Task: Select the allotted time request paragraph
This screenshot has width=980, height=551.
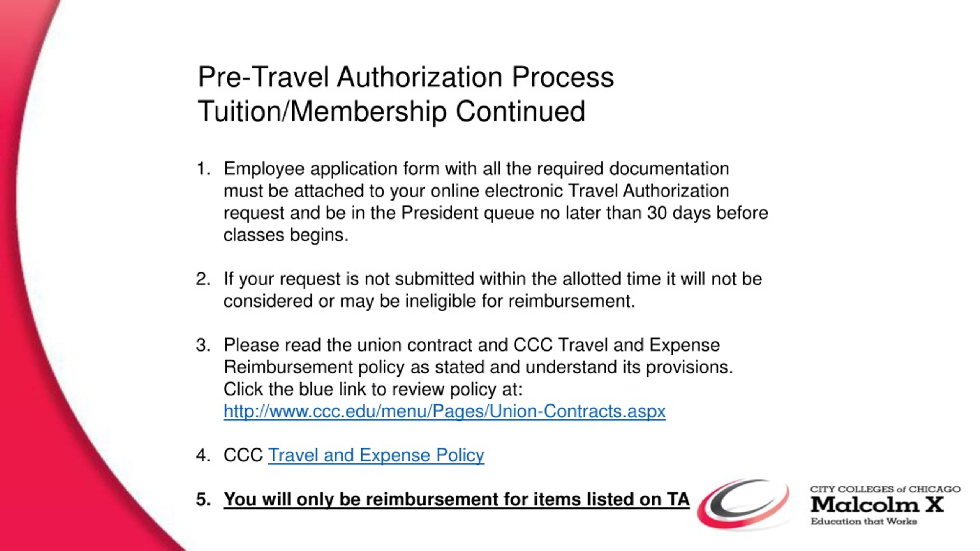Action: pos(493,290)
